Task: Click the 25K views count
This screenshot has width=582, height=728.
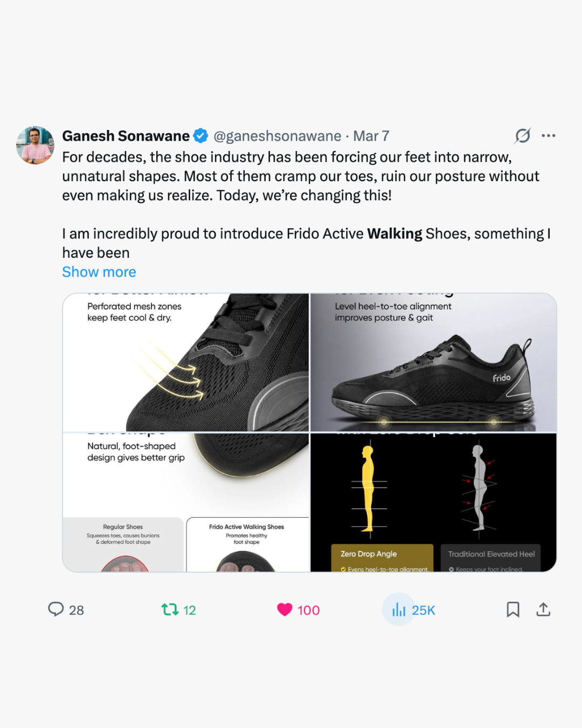Action: point(424,610)
